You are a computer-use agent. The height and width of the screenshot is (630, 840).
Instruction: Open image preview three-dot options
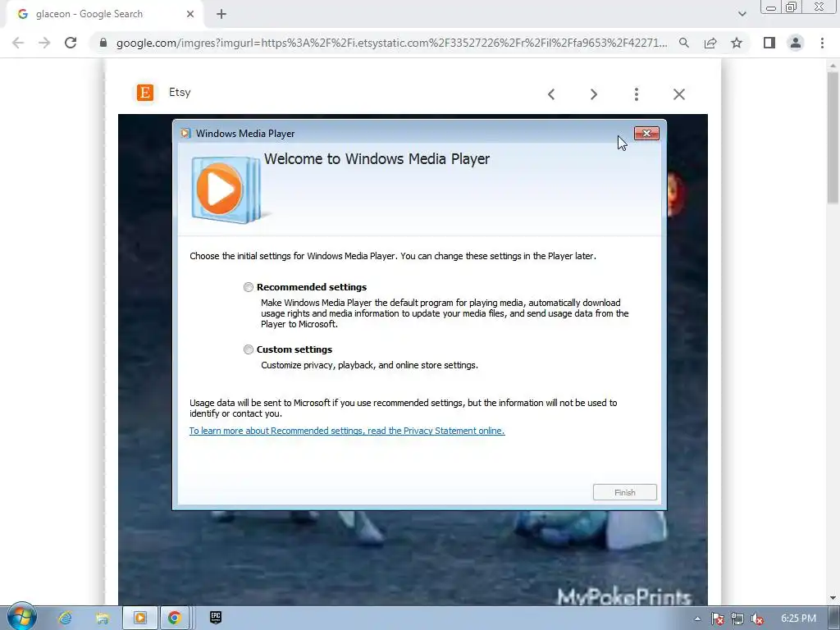coord(637,94)
